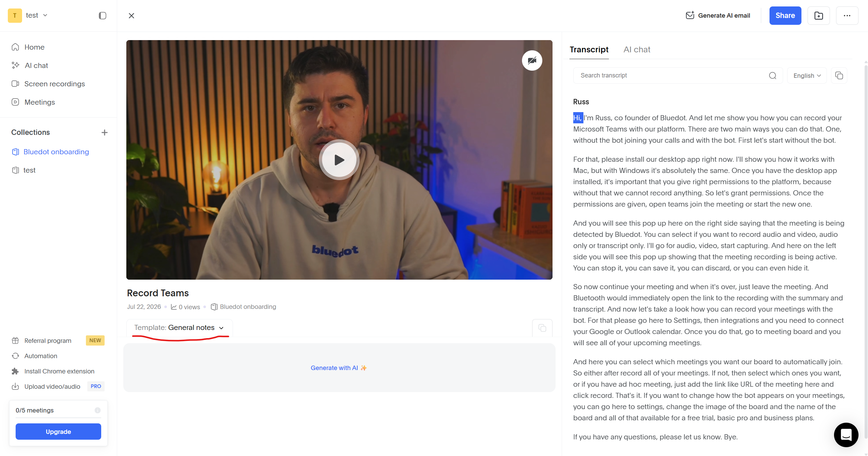Switch to the Transcript tab
The image size is (868, 456).
(589, 50)
